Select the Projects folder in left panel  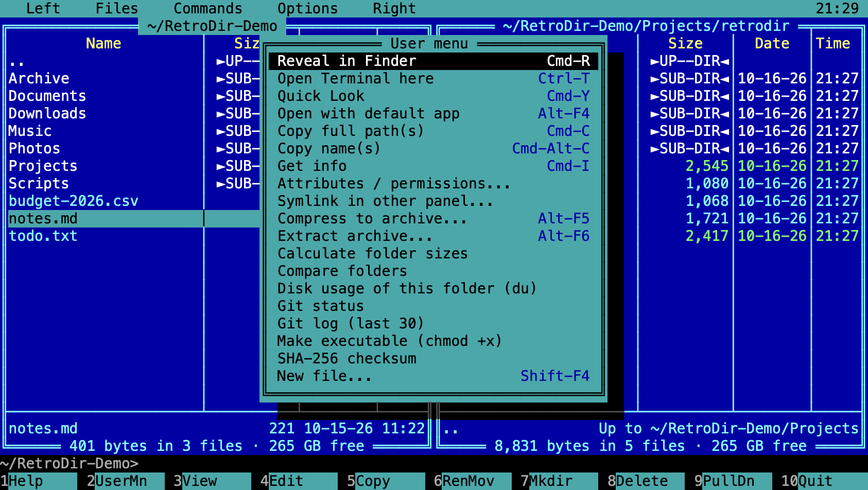pos(43,166)
